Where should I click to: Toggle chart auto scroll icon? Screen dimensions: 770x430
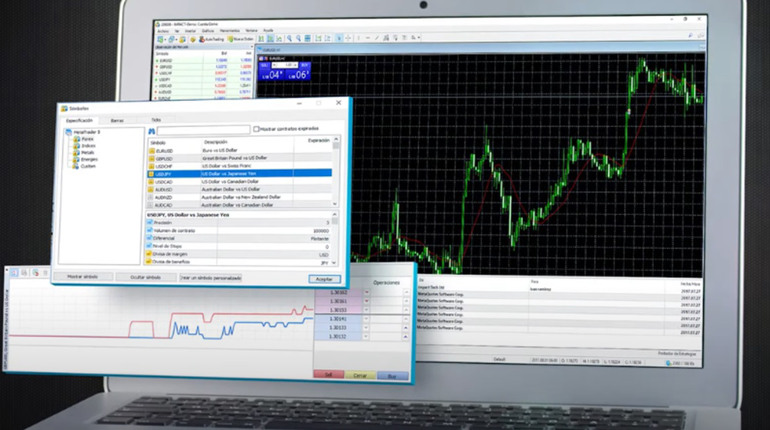click(318, 38)
